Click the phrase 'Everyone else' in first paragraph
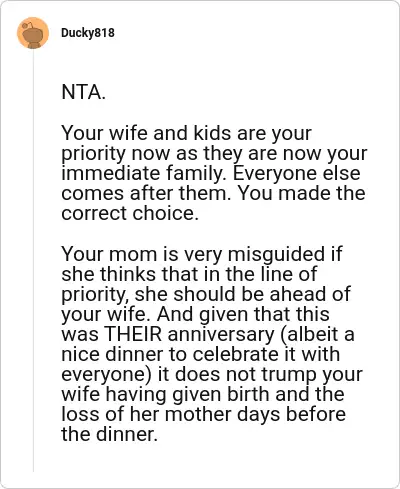 pyautogui.click(x=296, y=173)
